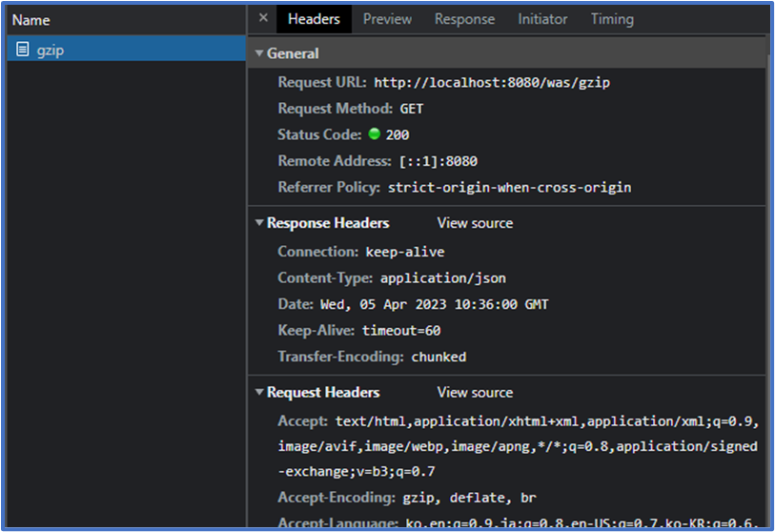The width and height of the screenshot is (775, 532).
Task: Click the Accept header label
Action: [x=302, y=420]
